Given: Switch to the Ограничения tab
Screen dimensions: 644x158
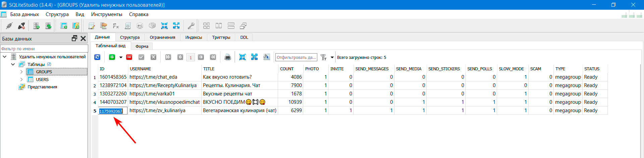Looking at the screenshot, I should (162, 37).
